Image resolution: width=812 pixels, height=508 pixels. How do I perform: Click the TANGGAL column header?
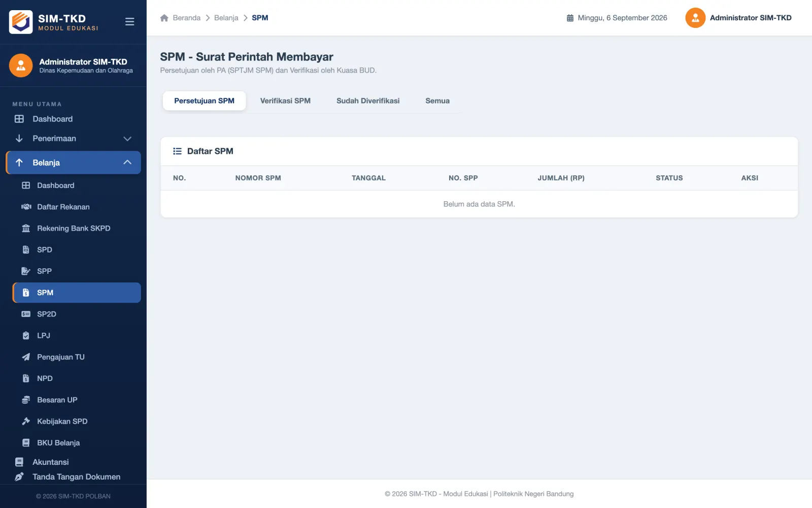[368, 178]
